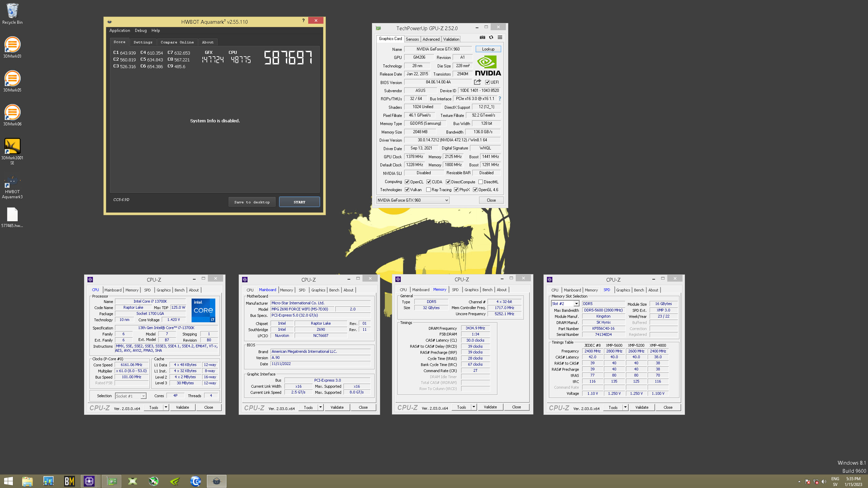Expand Tools dropdown arrow in CPU-Z Mainboard window
Viewport: 868px width, 488px height.
click(320, 407)
